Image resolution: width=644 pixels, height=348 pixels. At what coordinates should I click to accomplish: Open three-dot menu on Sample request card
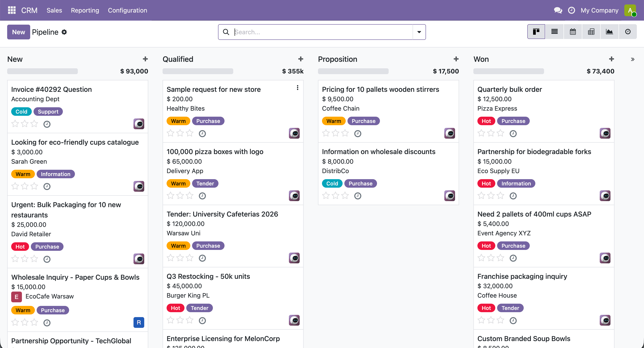[x=297, y=88]
